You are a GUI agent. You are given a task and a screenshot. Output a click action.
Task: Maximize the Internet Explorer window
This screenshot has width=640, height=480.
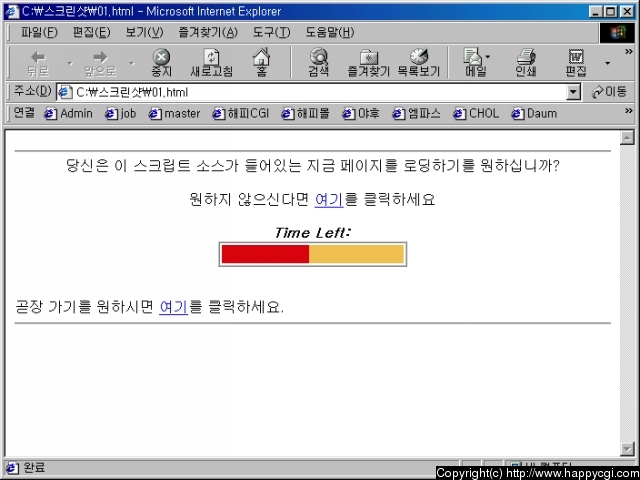click(x=611, y=11)
